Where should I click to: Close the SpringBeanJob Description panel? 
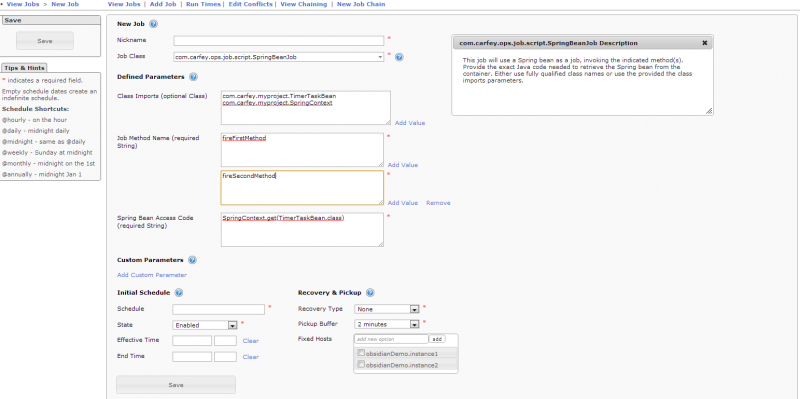click(705, 43)
